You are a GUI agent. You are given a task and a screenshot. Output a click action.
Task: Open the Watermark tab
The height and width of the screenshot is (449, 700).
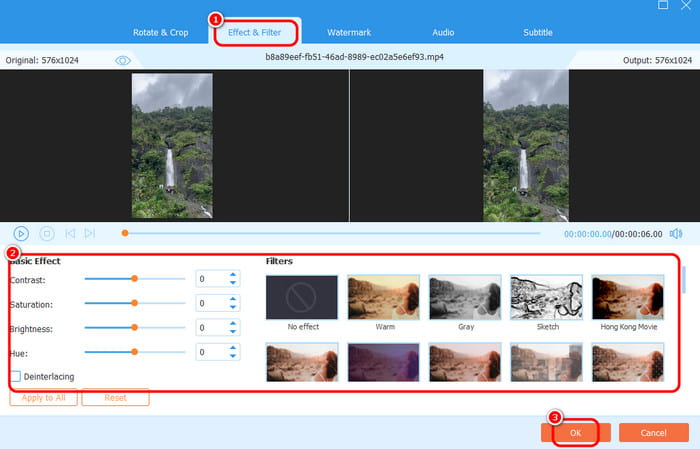click(x=349, y=33)
